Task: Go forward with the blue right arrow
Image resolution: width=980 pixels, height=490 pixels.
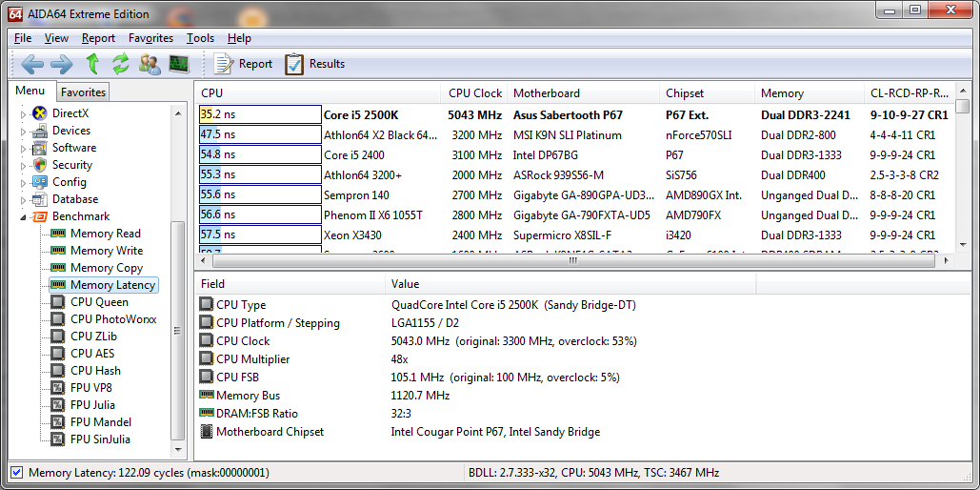Action: (61, 63)
